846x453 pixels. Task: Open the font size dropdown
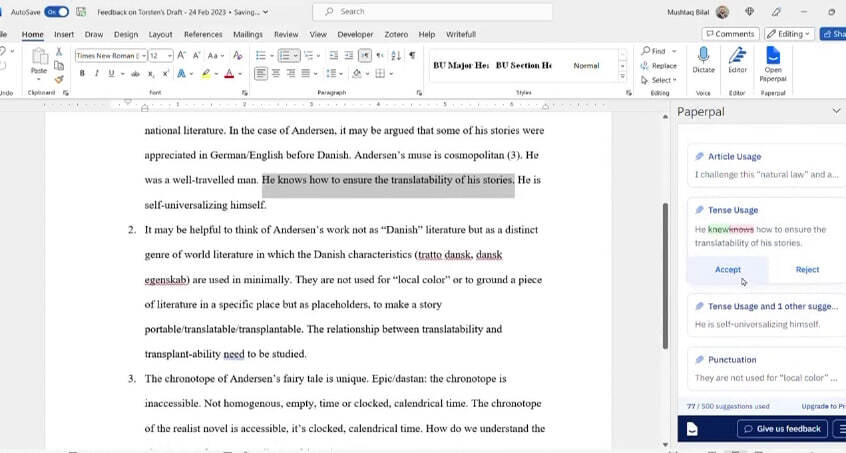click(169, 55)
